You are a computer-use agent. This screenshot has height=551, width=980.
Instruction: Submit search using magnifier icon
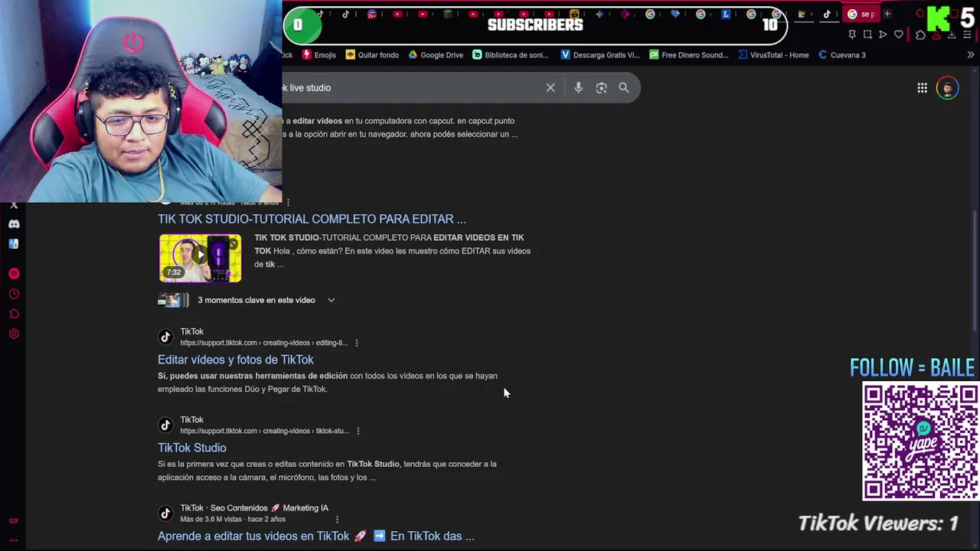point(624,88)
